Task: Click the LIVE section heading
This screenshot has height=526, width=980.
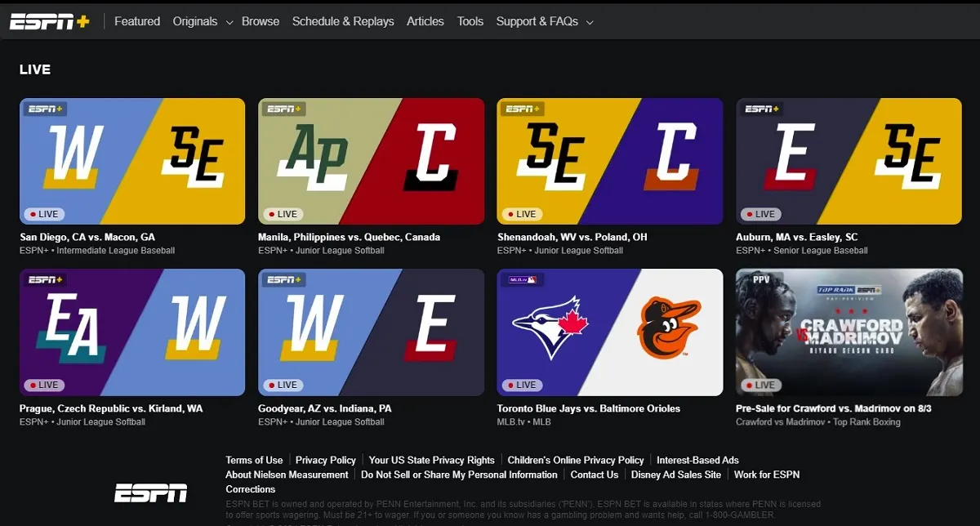Action: pos(35,69)
